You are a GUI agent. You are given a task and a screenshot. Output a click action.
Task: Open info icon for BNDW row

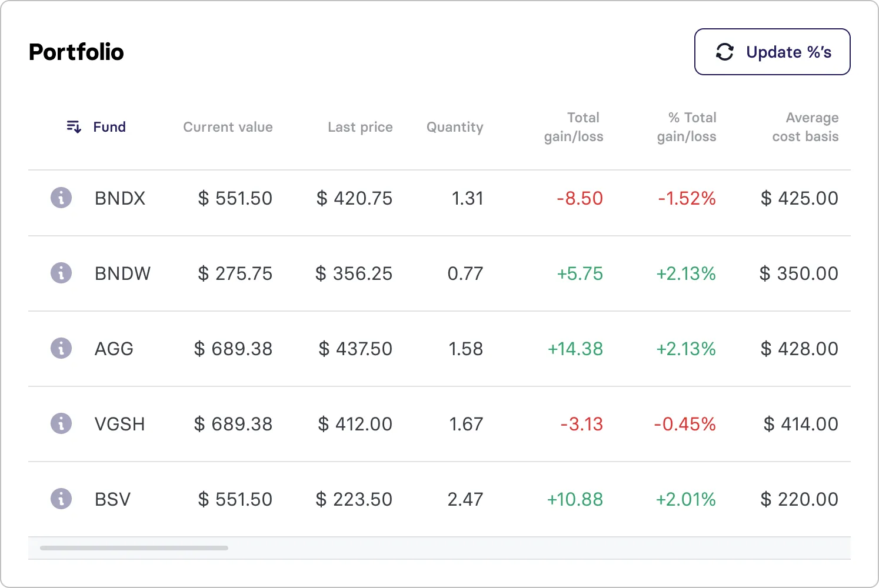61,273
